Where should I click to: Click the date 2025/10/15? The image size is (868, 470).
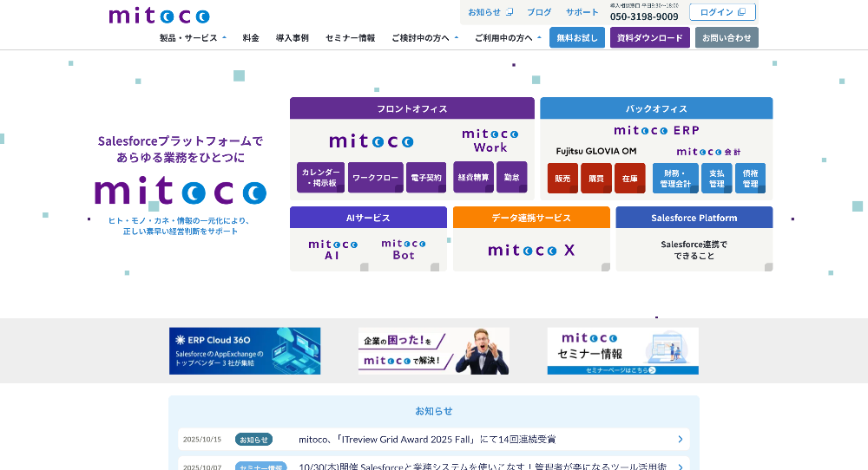(201, 440)
